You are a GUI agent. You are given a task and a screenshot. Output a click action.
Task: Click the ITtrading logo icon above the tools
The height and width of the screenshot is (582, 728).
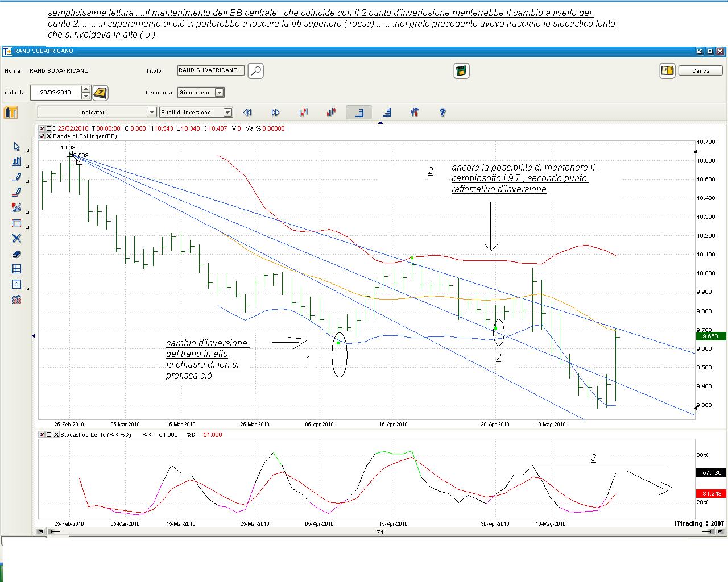(x=11, y=113)
